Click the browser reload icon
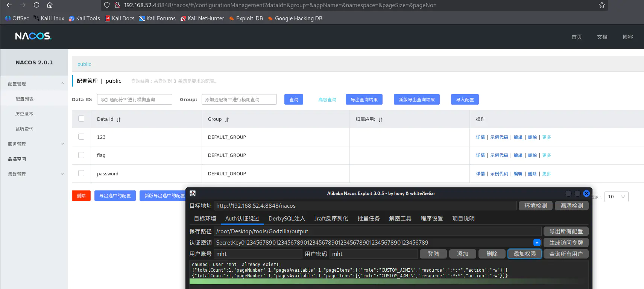This screenshot has height=289, width=644. coord(36,5)
